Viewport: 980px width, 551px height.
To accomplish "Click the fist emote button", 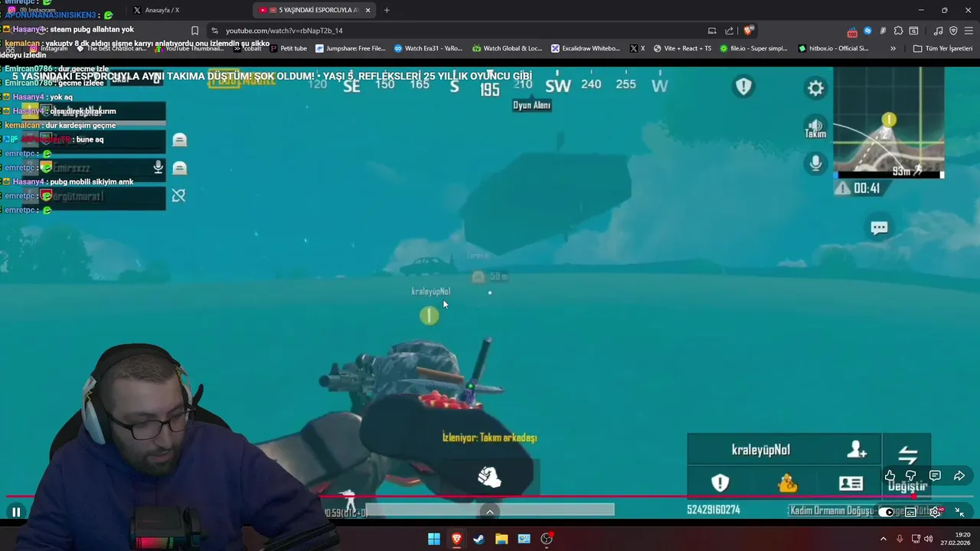I will click(x=490, y=477).
